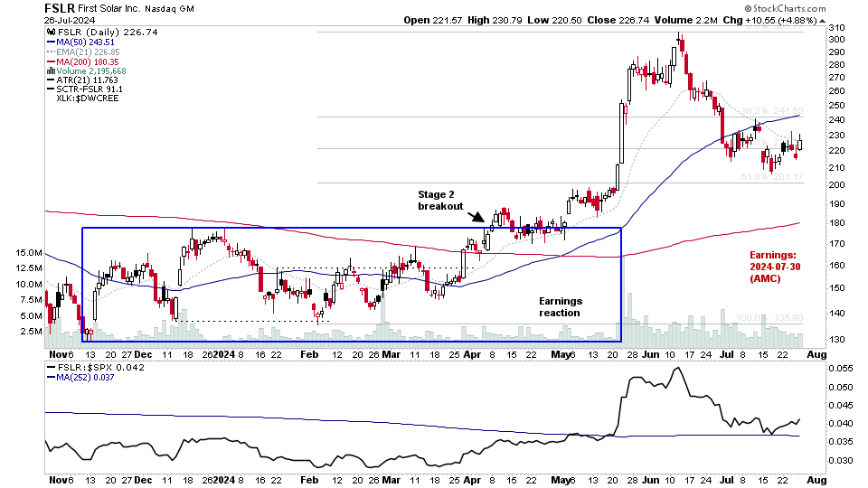Click the 0.030 ratio axis label
The height and width of the screenshot is (488, 868).
click(840, 460)
